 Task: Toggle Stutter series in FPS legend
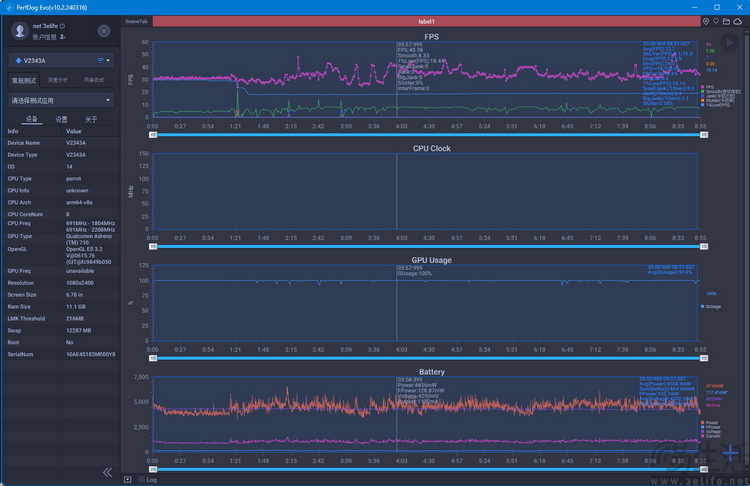click(x=717, y=100)
